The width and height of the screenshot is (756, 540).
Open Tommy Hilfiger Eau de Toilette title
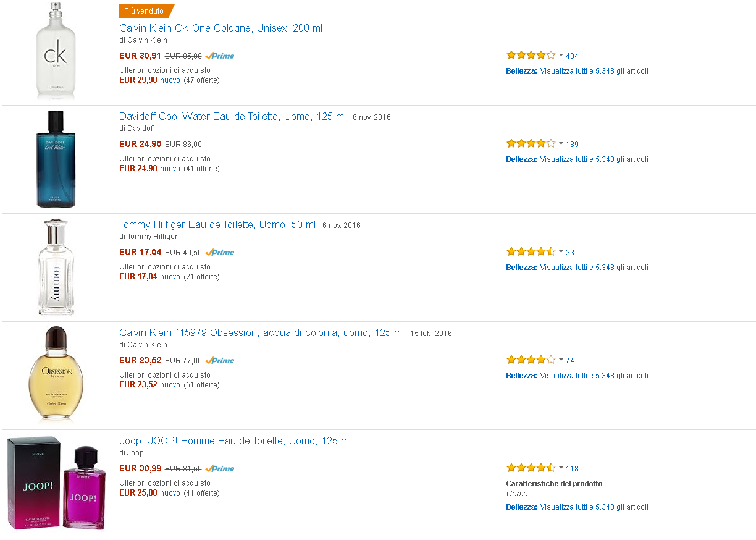coord(217,225)
